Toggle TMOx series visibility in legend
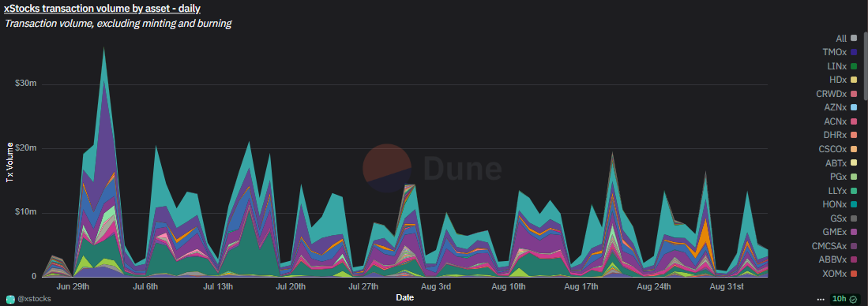The height and width of the screenshot is (306, 868). tap(840, 52)
